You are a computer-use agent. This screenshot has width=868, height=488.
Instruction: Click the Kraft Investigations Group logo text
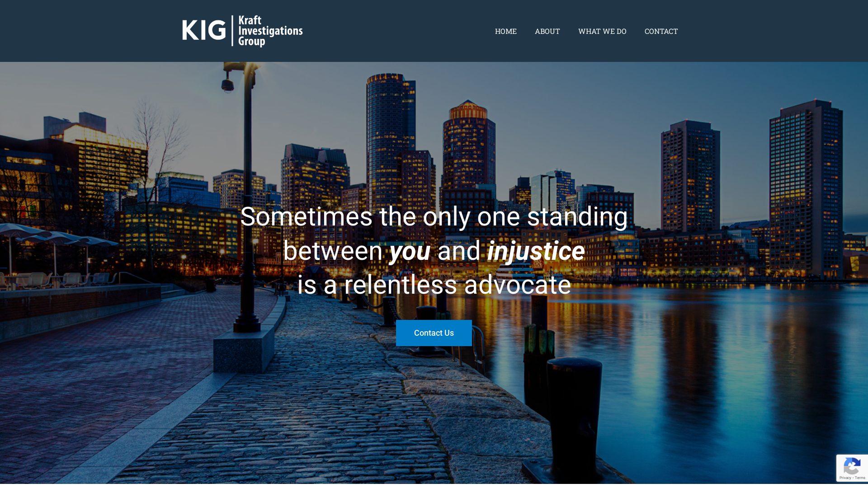pyautogui.click(x=270, y=31)
